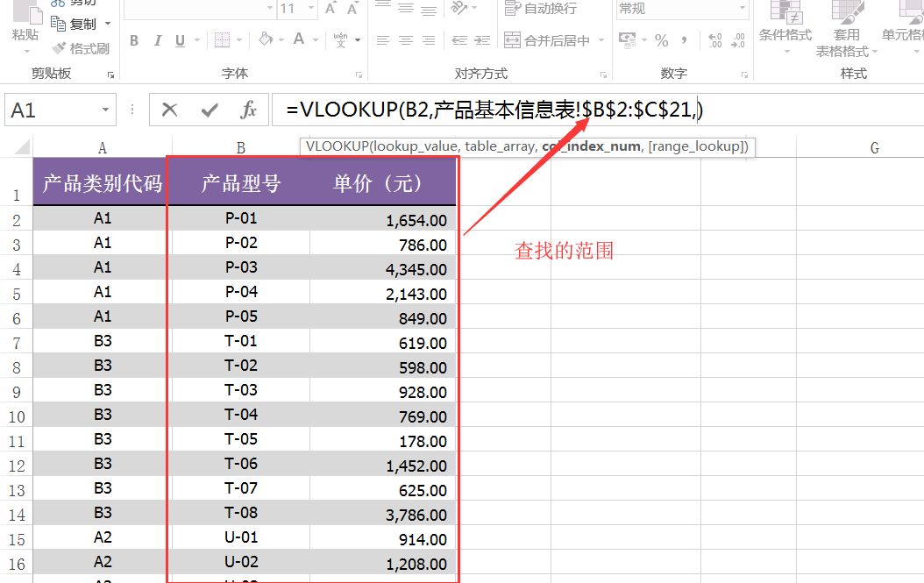The width and height of the screenshot is (924, 583).
Task: Click the Font Color letter A
Action: (299, 39)
